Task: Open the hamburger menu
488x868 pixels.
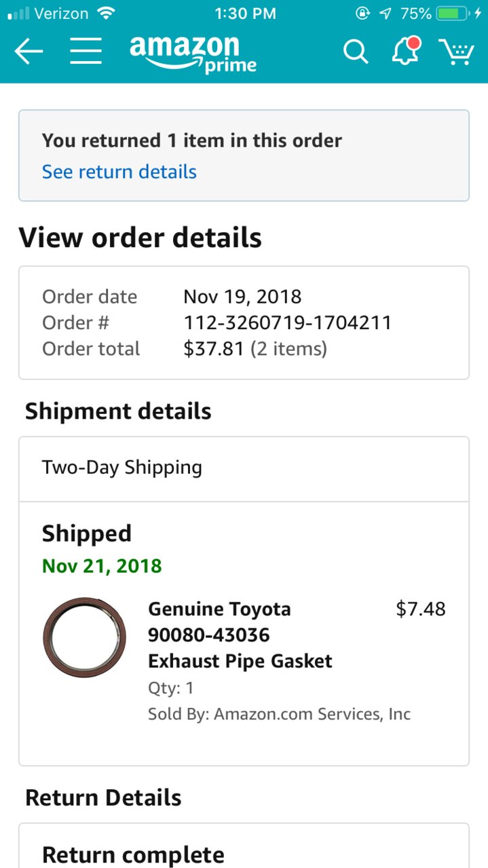Action: [86, 51]
